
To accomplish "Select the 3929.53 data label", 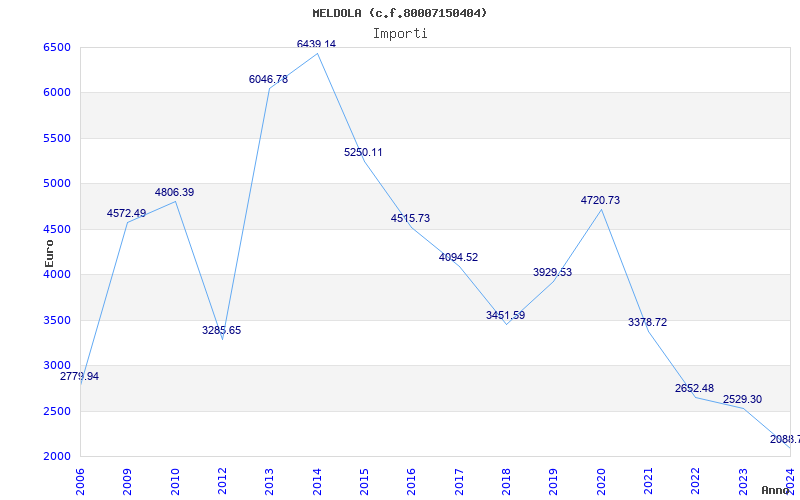I will [553, 272].
